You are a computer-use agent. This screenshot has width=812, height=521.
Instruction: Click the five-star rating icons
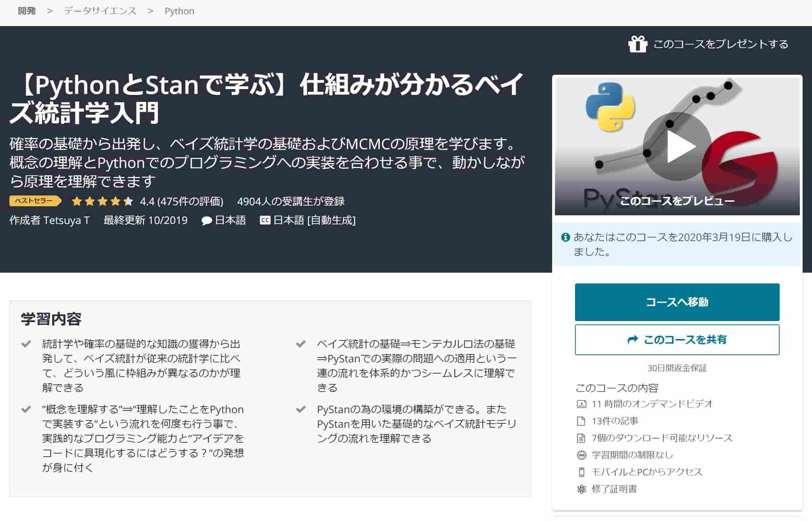pos(102,201)
